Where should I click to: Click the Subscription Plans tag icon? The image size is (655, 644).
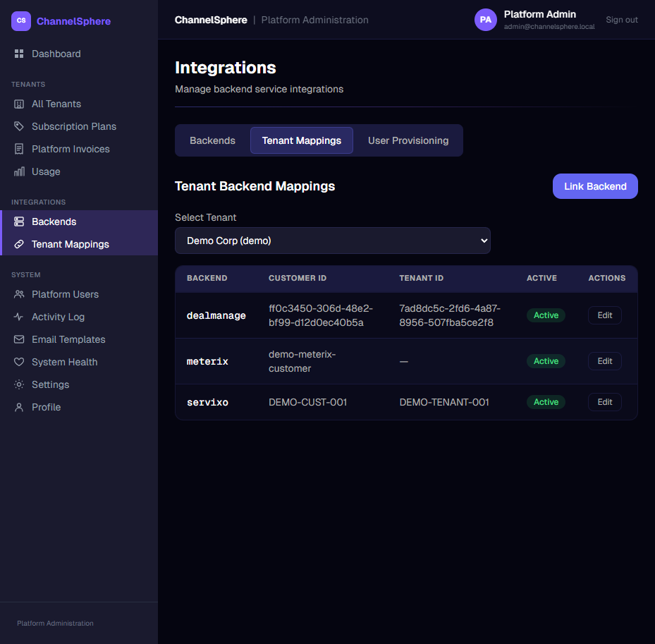19,127
